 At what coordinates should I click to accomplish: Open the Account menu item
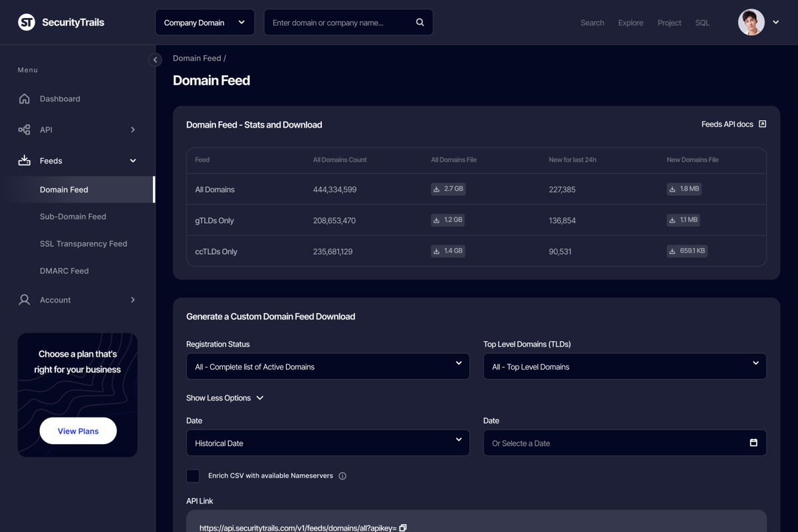[55, 300]
